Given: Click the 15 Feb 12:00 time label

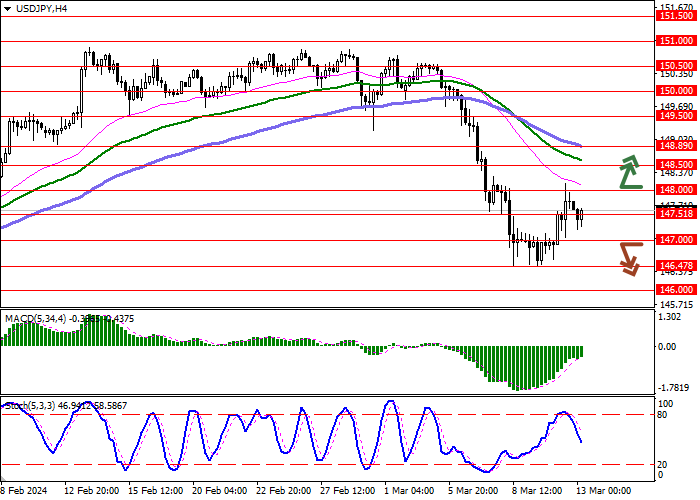Looking at the screenshot, I should point(156,491).
